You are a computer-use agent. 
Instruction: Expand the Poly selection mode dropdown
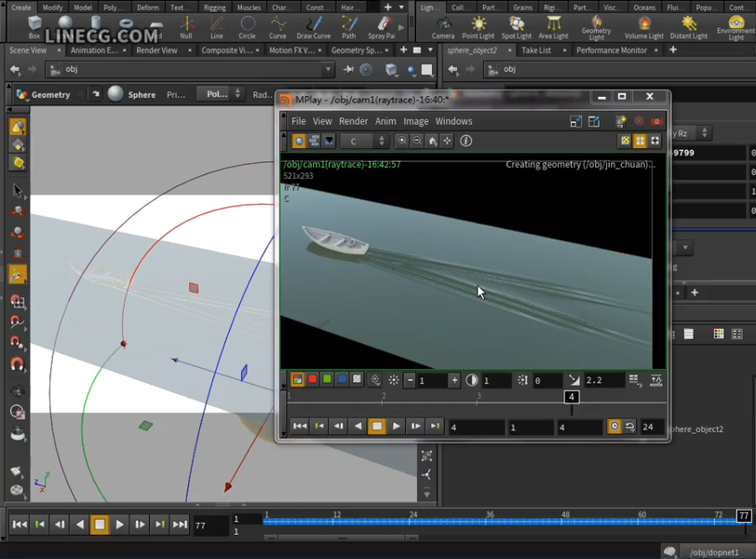(223, 94)
